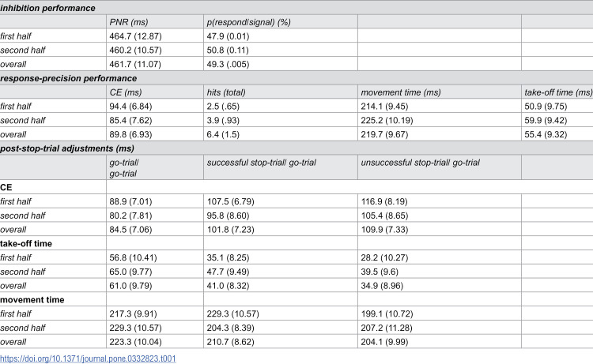Click the 'post-stop-trial adjustments (ms)' header
The width and height of the screenshot is (593, 364).
click(67, 148)
